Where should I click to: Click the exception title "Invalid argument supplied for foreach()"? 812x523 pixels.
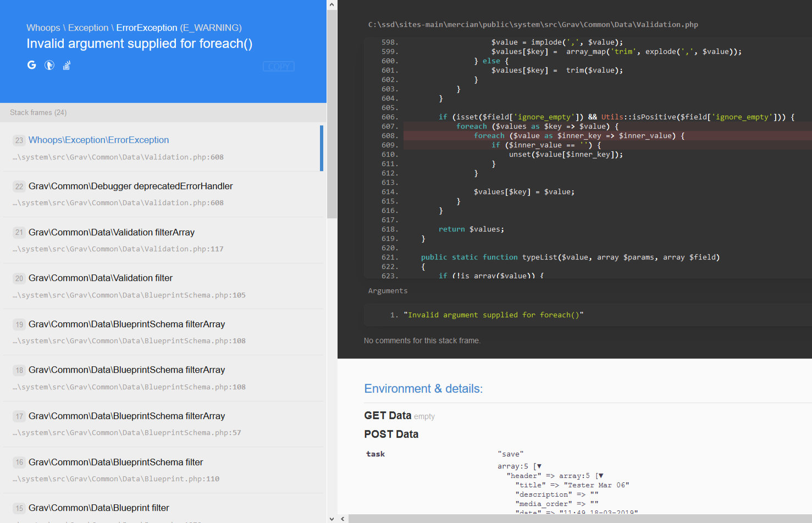point(139,43)
